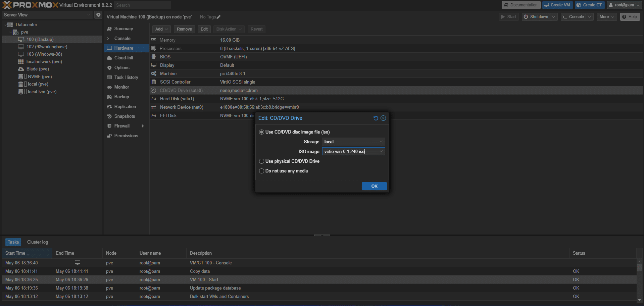Open VM Console panel in sidebar
644x306 pixels.
127,38
